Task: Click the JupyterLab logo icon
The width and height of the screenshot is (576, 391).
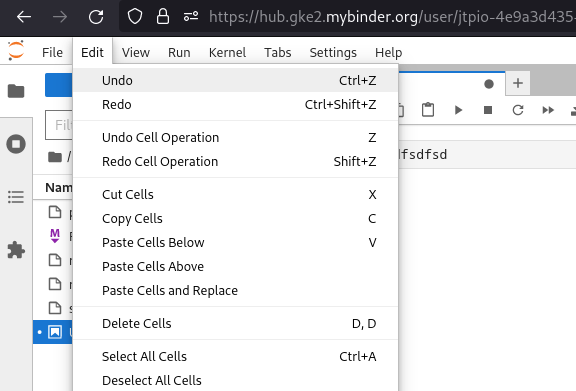Action: (16, 50)
